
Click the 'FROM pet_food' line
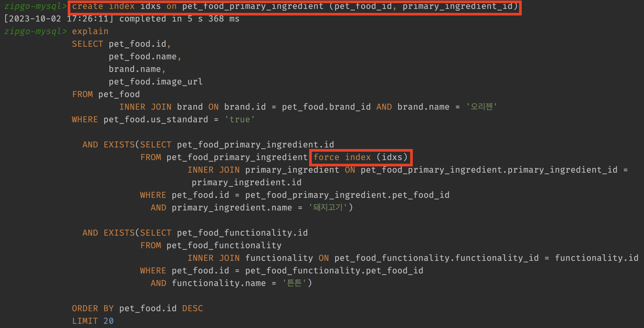[106, 94]
